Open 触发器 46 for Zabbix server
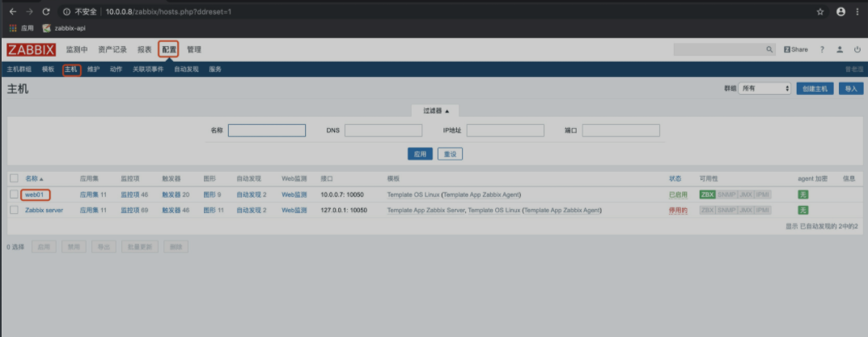 [176, 210]
